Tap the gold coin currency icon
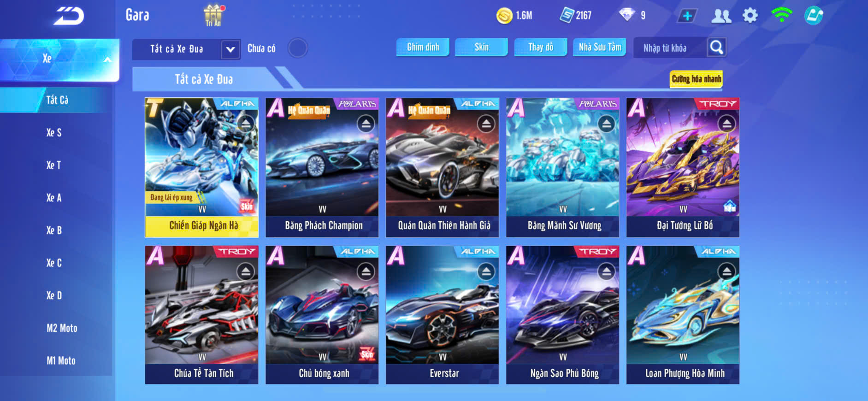Viewport: 868px width, 401px height. pos(504,16)
